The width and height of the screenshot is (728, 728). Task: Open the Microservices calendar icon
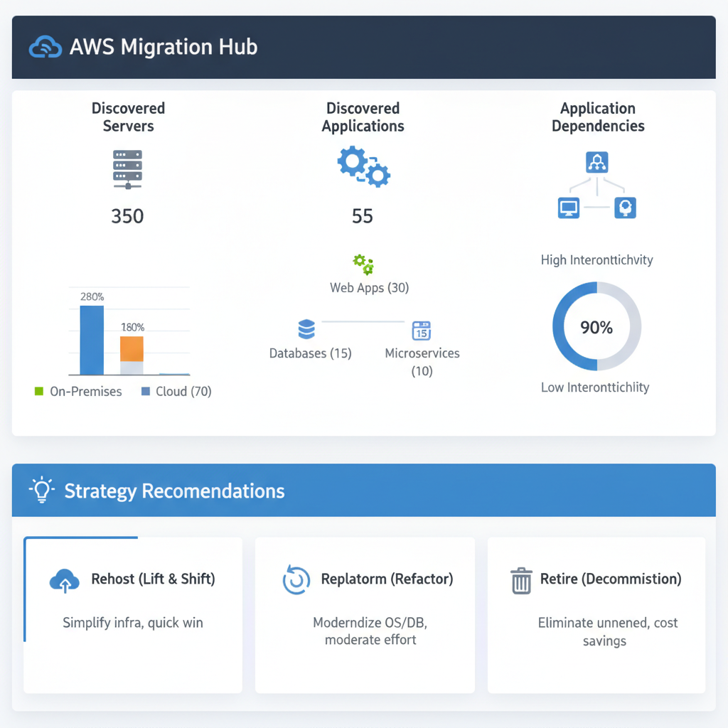point(422,331)
